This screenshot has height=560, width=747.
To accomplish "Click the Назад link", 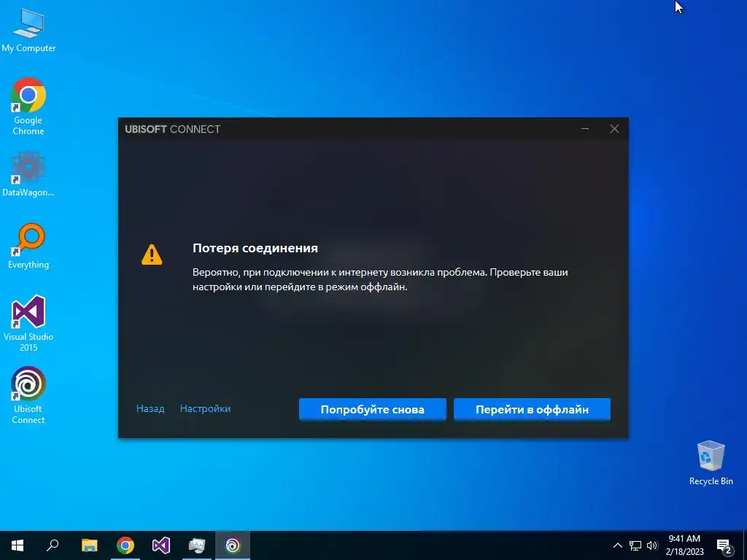I will click(x=150, y=408).
